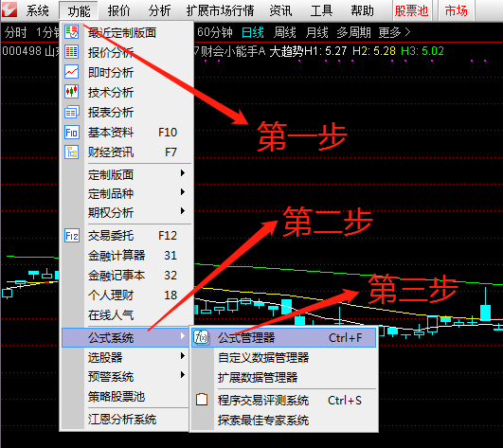Click the F12 交易委托 icon
The height and width of the screenshot is (448, 503).
click(x=72, y=236)
